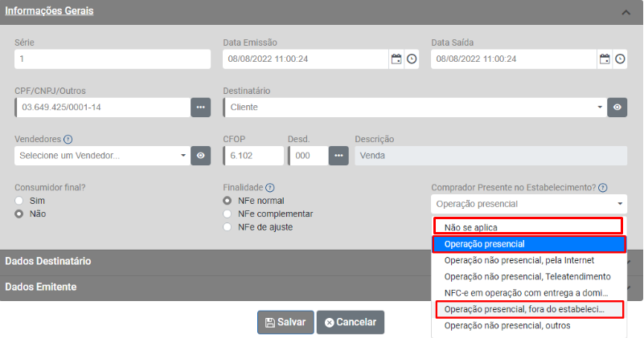Image resolution: width=644 pixels, height=338 pixels.
Task: Click the Salvar button
Action: (285, 322)
